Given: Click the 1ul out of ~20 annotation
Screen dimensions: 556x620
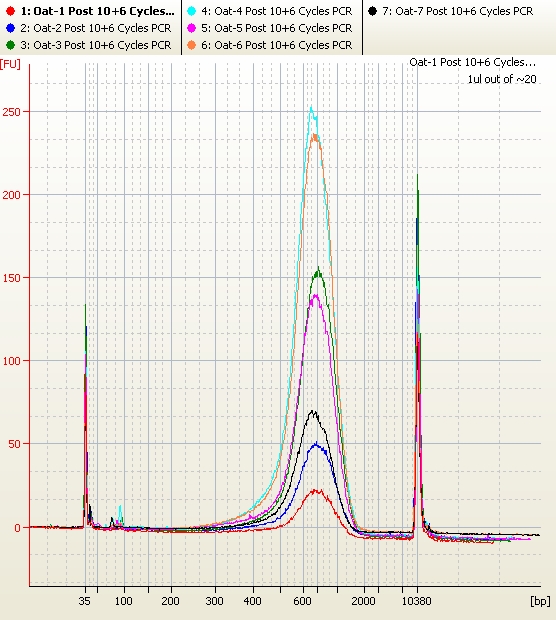Looking at the screenshot, I should (502, 79).
